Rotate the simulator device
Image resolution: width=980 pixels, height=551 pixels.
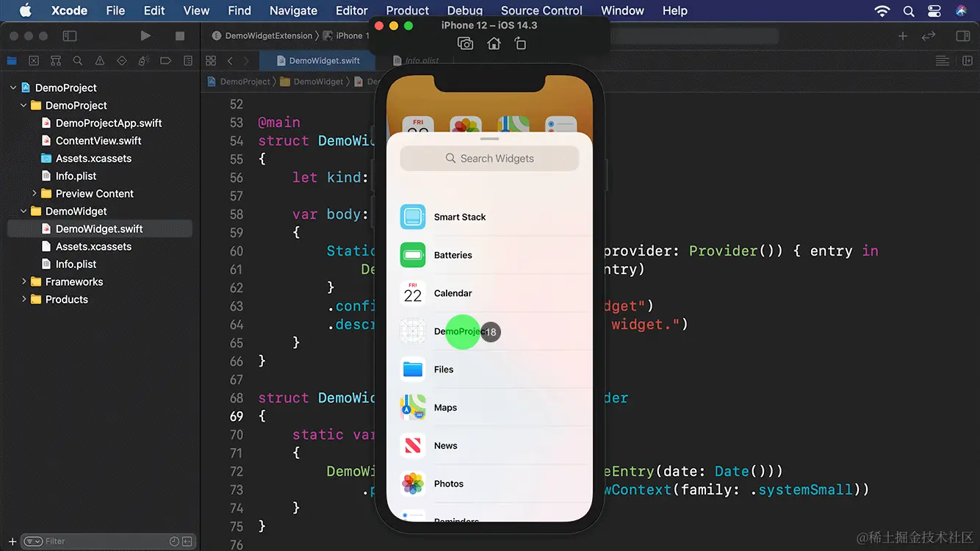click(x=520, y=44)
